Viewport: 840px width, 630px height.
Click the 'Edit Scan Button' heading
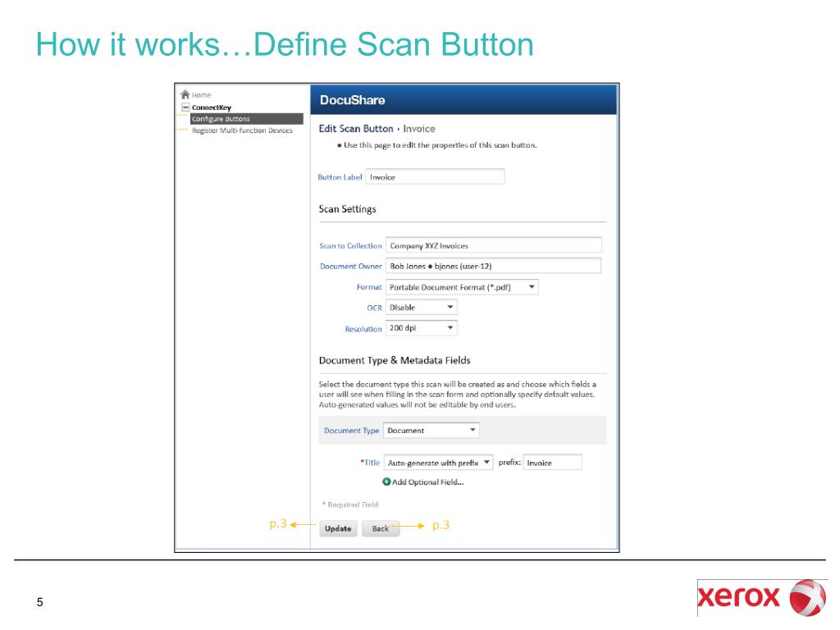(356, 129)
